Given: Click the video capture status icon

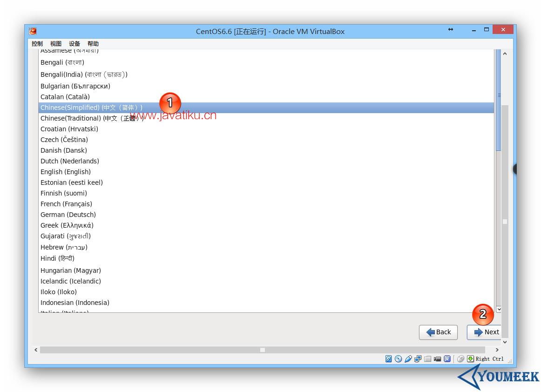Looking at the screenshot, I should tap(437, 359).
